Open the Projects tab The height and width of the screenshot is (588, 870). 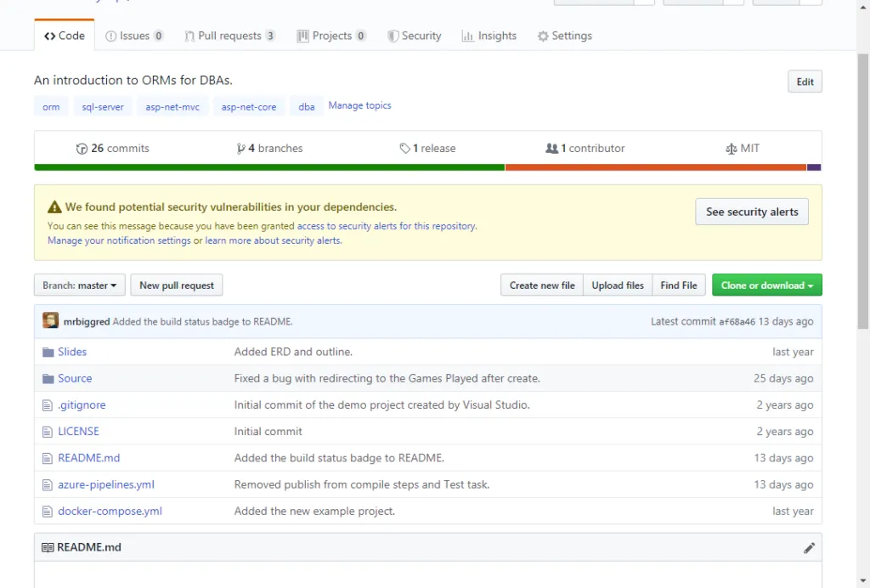tap(331, 36)
